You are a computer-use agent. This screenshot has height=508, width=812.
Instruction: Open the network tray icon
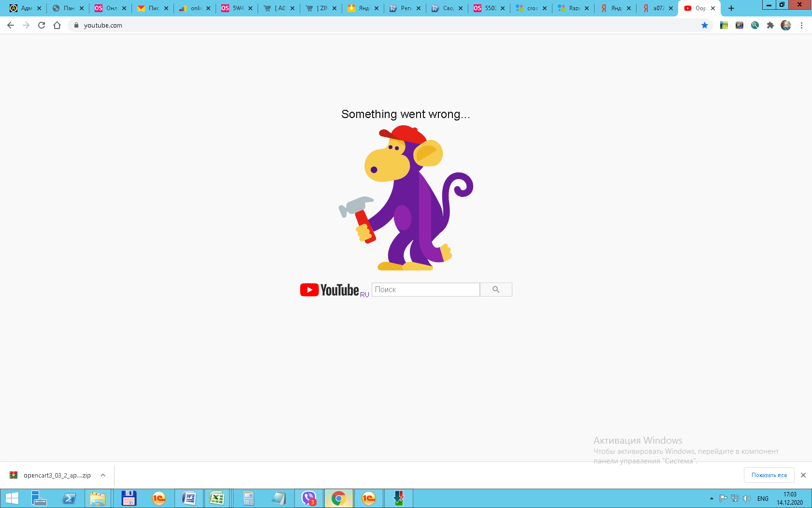tap(735, 498)
